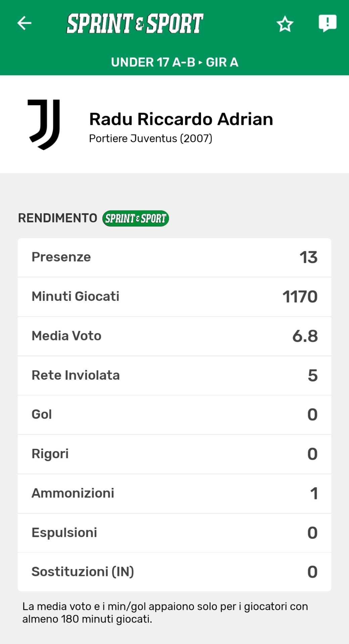Tap the green Sprint & Sport badge
Screen dimensions: 349x644
136,218
